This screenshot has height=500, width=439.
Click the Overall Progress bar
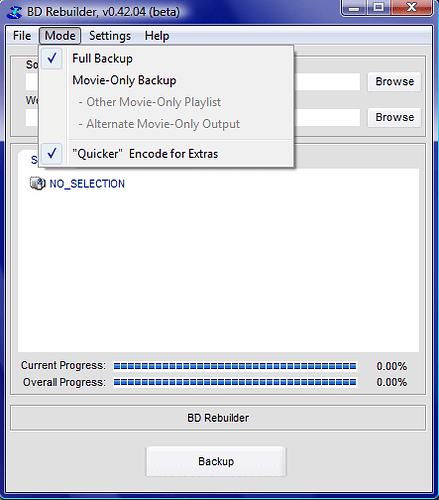pyautogui.click(x=235, y=382)
